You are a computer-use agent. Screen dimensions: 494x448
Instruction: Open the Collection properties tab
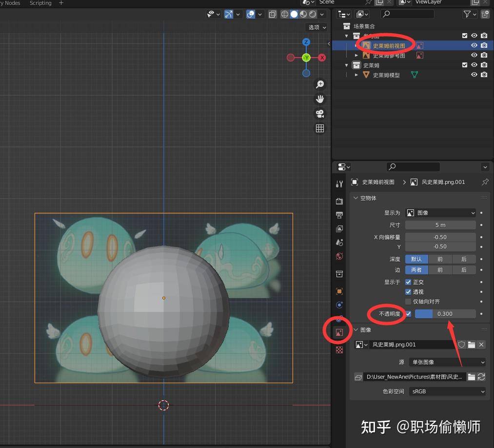339,274
